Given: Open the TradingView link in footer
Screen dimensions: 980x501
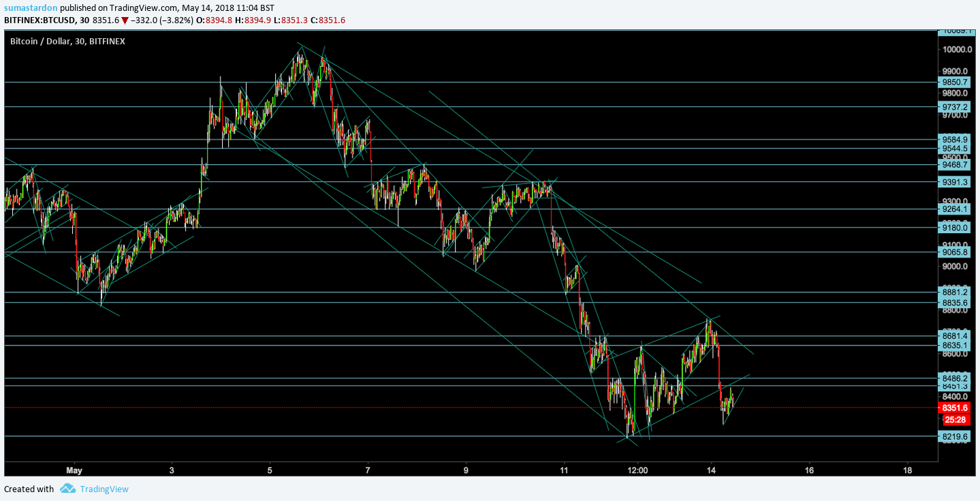Looking at the screenshot, I should pos(104,489).
